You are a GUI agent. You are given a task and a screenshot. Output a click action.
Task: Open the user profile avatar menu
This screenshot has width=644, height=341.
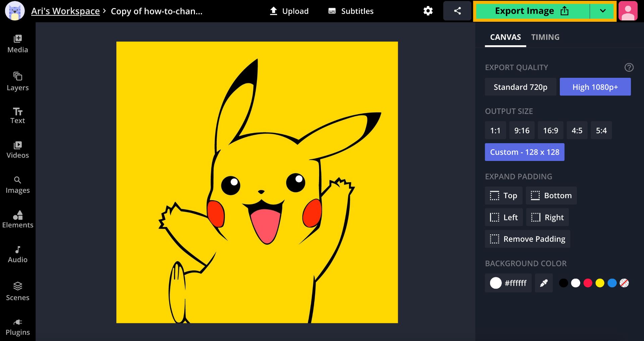(x=628, y=11)
